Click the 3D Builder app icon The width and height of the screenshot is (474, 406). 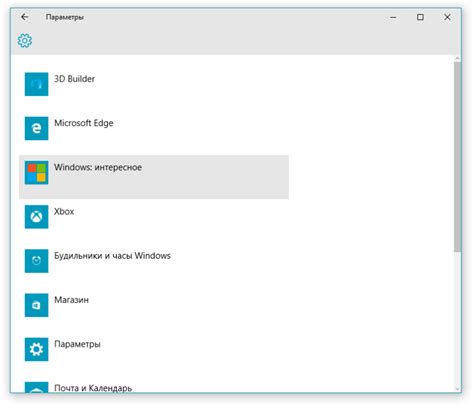[x=36, y=84]
